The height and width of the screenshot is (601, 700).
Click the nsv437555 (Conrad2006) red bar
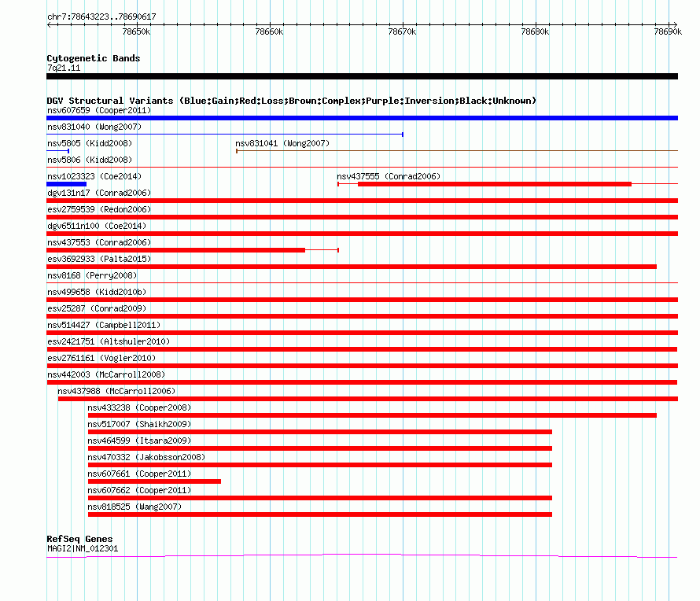tap(495, 184)
